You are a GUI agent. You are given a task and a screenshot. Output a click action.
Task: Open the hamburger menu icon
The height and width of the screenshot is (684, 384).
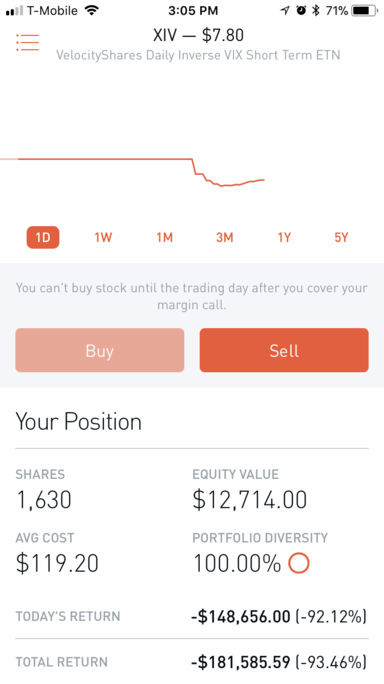[27, 42]
